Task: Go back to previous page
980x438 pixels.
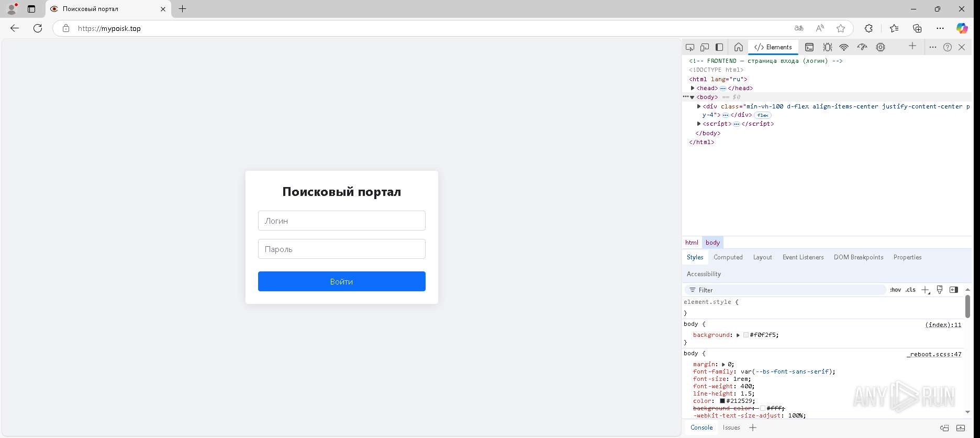Action: point(15,28)
